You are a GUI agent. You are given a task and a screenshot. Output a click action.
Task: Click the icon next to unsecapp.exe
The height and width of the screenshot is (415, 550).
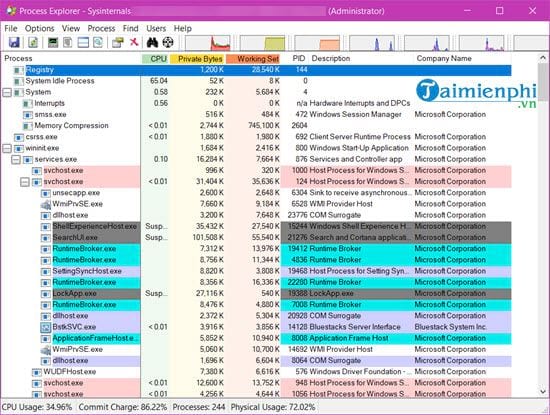point(46,193)
